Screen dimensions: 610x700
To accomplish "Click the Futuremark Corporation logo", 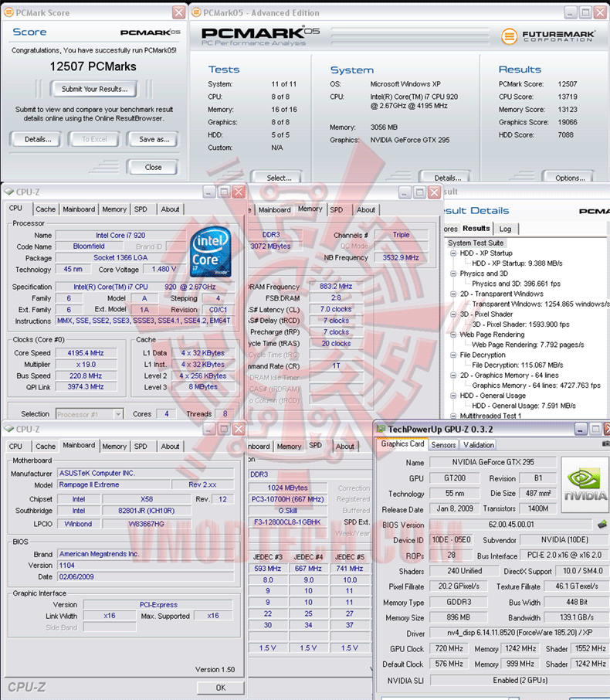I will pyautogui.click(x=547, y=36).
